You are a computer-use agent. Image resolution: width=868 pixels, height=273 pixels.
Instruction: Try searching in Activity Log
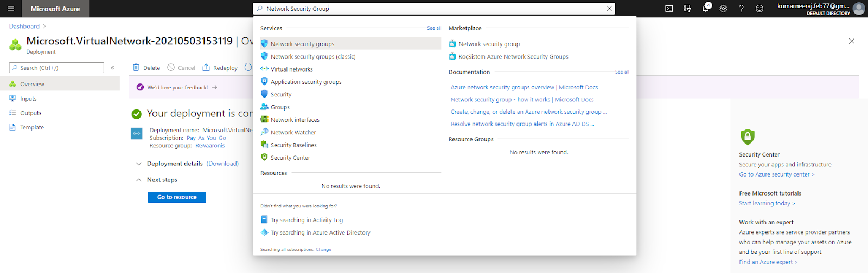(307, 220)
